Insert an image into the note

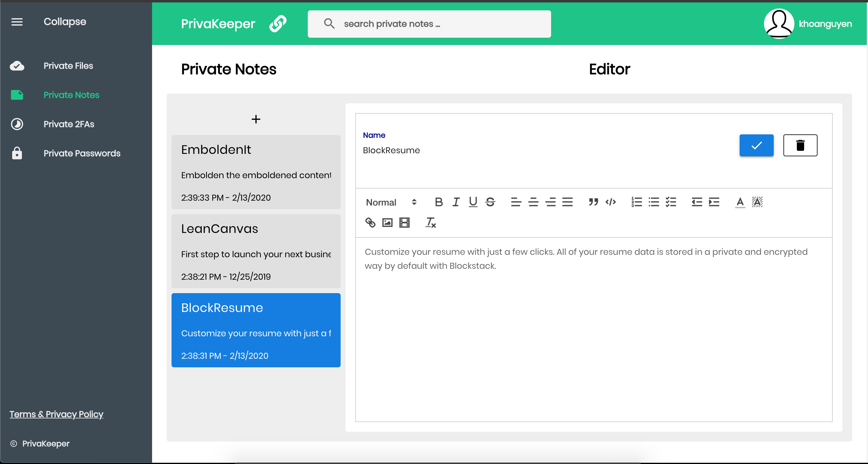pyautogui.click(x=387, y=223)
